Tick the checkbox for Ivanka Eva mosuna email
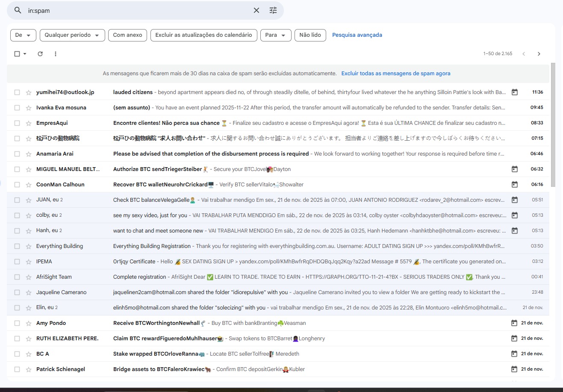 point(17,108)
